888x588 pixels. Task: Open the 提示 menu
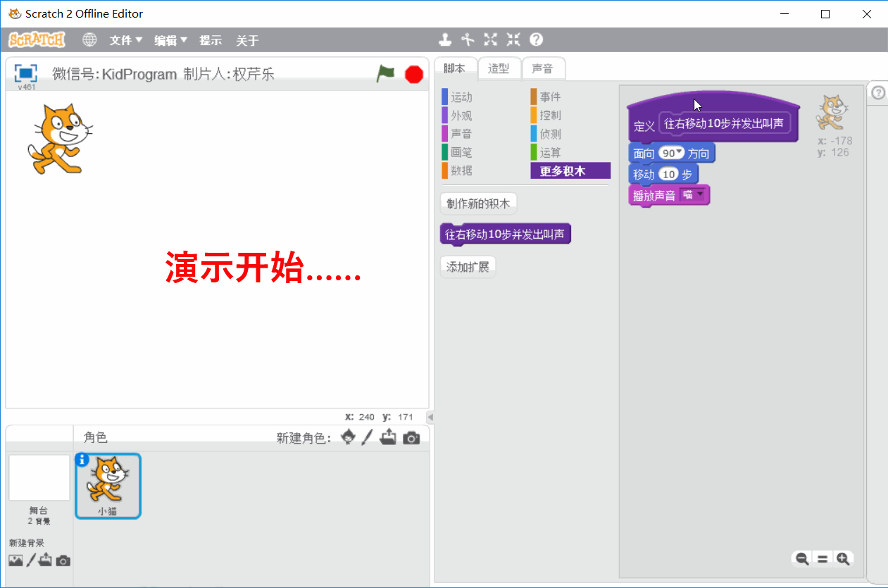[x=211, y=40]
